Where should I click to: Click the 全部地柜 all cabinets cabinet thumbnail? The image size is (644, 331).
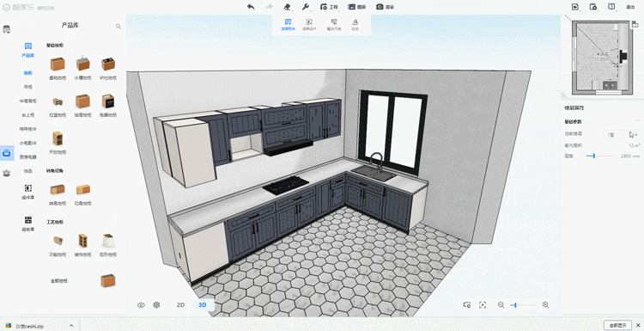point(108,280)
